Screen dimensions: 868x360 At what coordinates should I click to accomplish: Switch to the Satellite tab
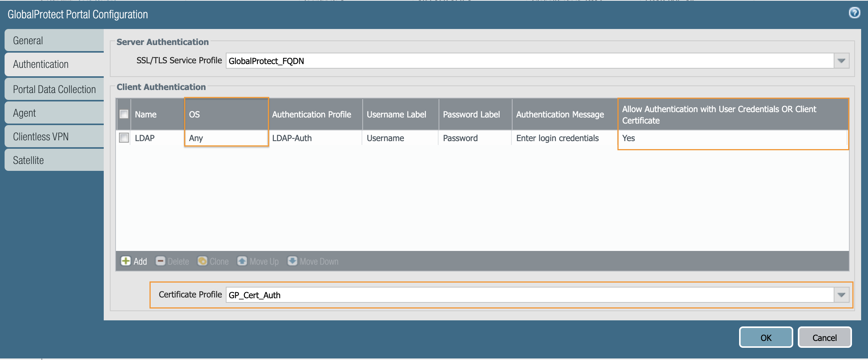(x=54, y=160)
